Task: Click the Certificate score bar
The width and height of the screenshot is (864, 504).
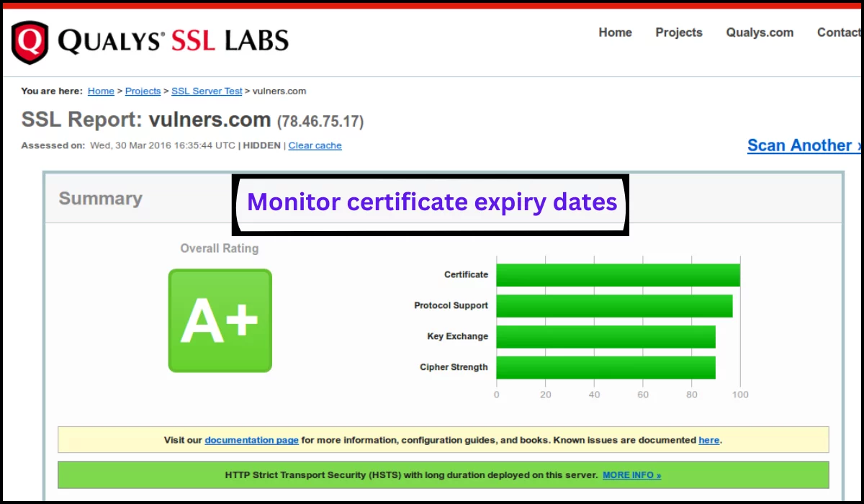Action: coord(618,275)
